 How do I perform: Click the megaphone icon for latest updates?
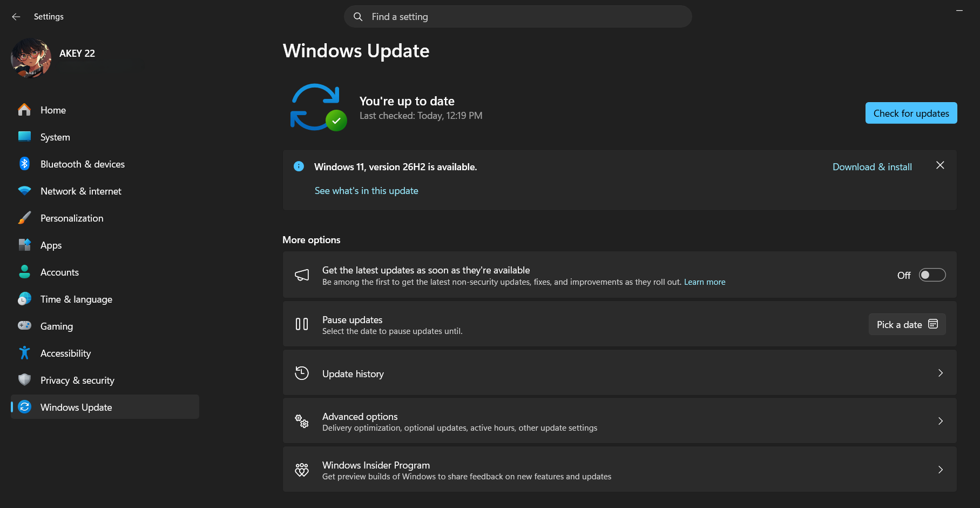[x=302, y=275]
